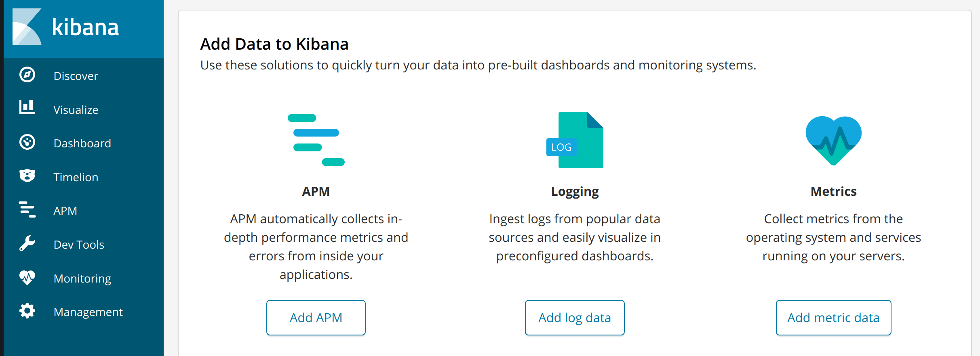The height and width of the screenshot is (356, 980).
Task: Select the Discover compass icon
Action: (27, 75)
